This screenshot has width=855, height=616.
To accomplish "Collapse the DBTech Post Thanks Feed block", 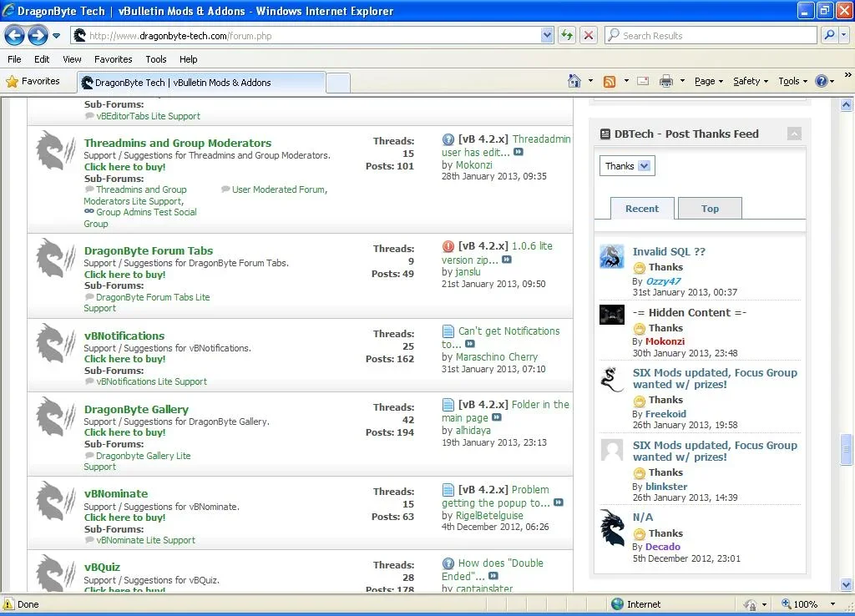I will 794,134.
